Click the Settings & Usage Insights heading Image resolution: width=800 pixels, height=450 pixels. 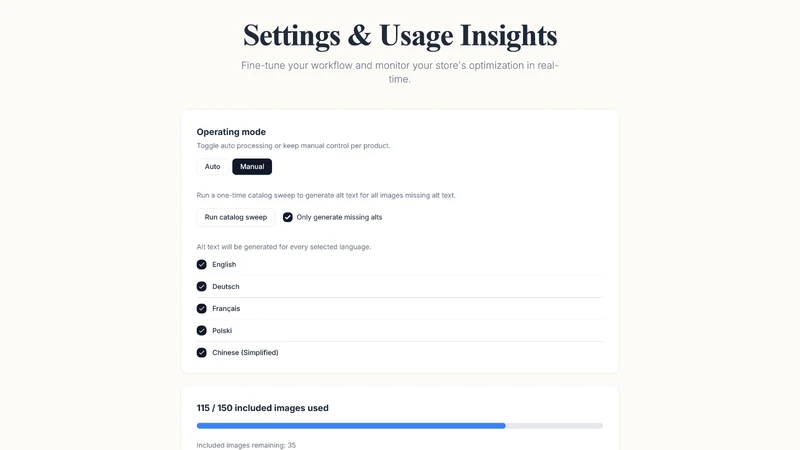(400, 35)
